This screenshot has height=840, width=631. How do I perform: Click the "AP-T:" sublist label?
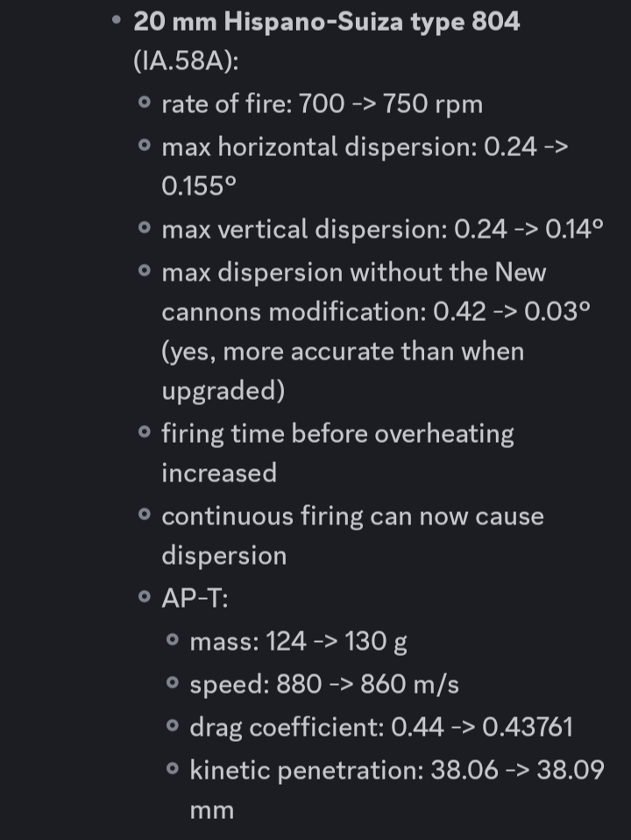(195, 598)
